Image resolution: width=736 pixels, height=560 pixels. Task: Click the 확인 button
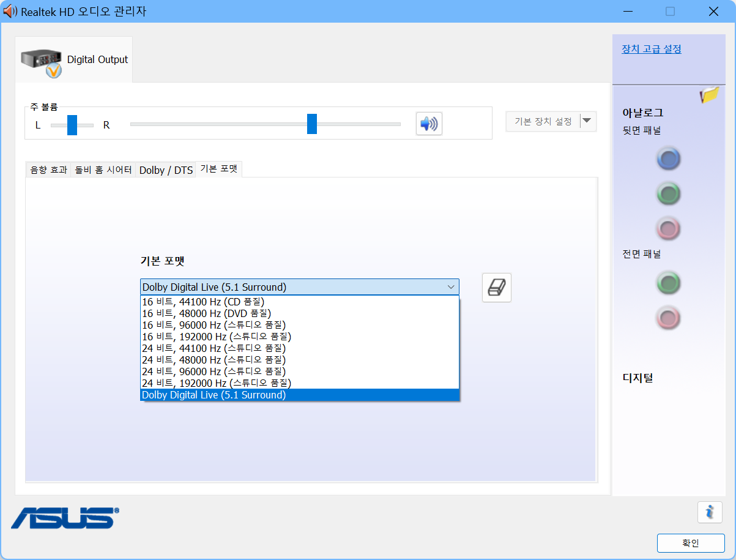point(691,543)
